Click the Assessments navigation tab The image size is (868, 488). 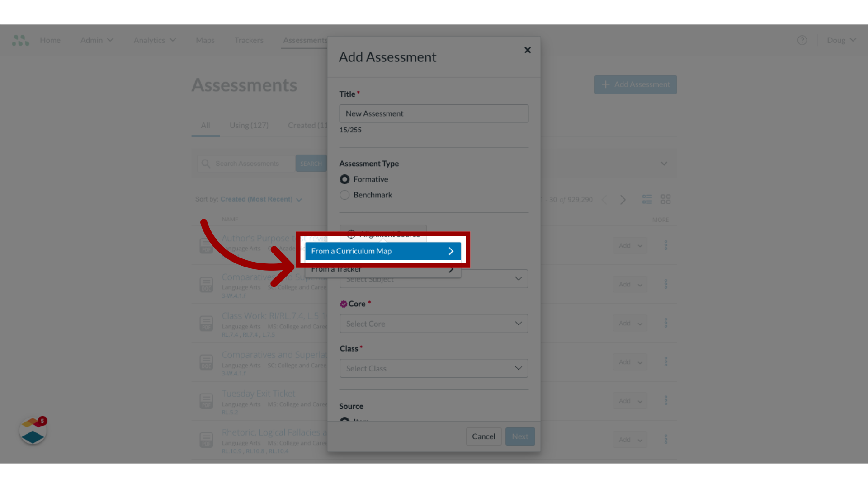[x=305, y=40]
